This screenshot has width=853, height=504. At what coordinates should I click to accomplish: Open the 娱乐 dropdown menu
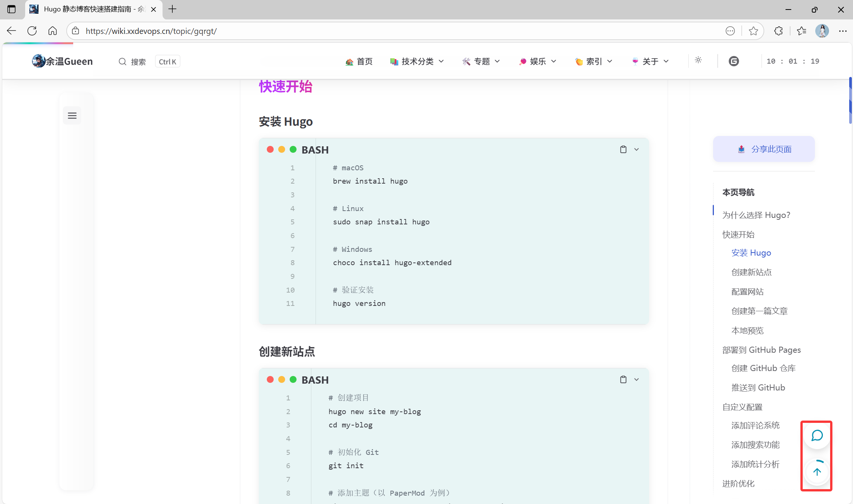(537, 61)
